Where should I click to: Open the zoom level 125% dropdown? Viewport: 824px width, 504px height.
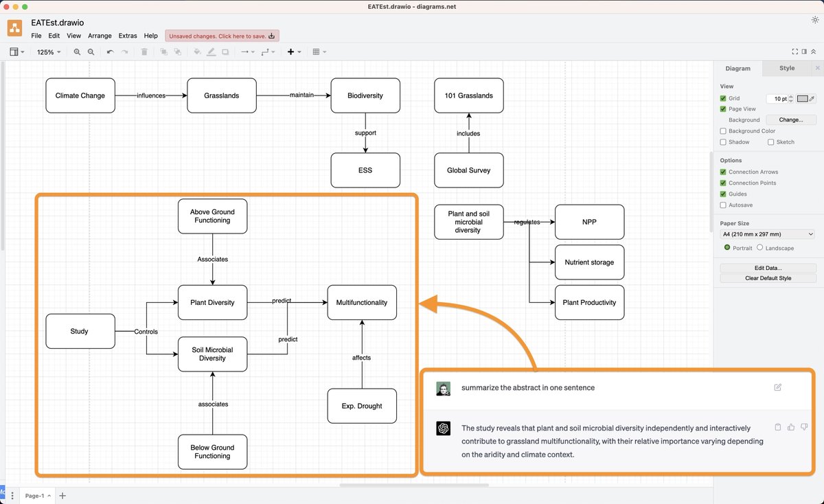point(48,51)
